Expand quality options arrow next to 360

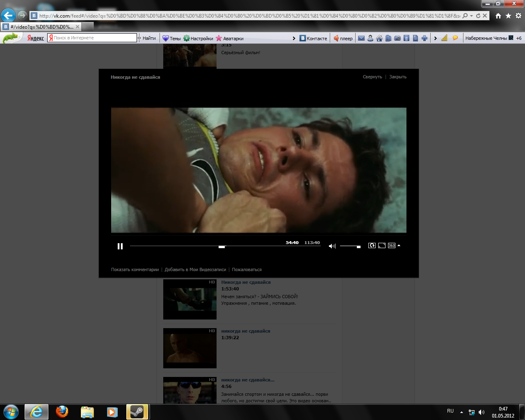point(399,245)
